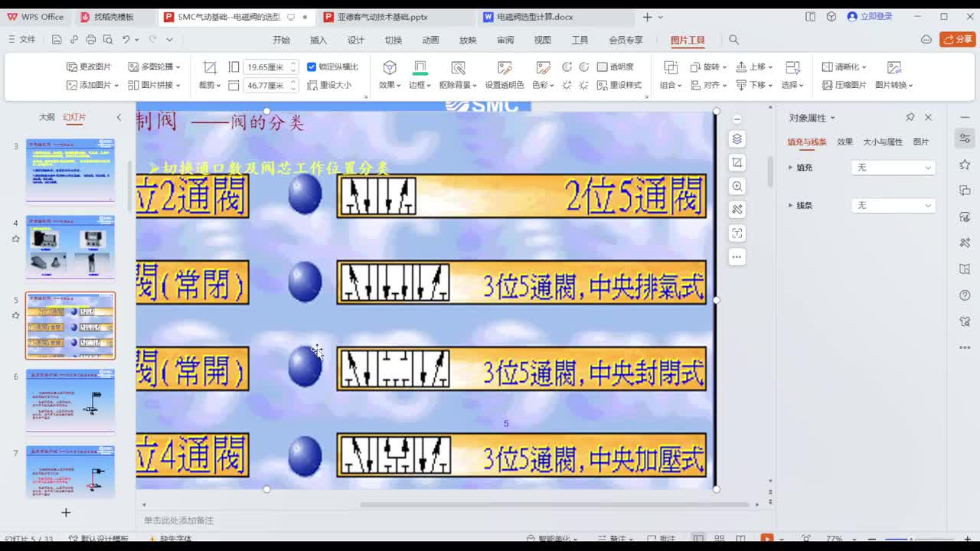Click the 组合 group icon
This screenshot has width=980, height=551.
click(x=670, y=68)
